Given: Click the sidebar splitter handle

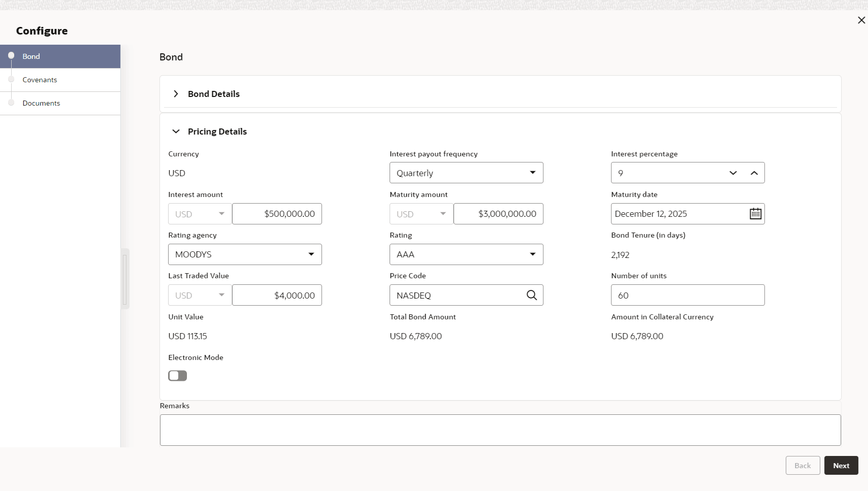Looking at the screenshot, I should pos(125,279).
